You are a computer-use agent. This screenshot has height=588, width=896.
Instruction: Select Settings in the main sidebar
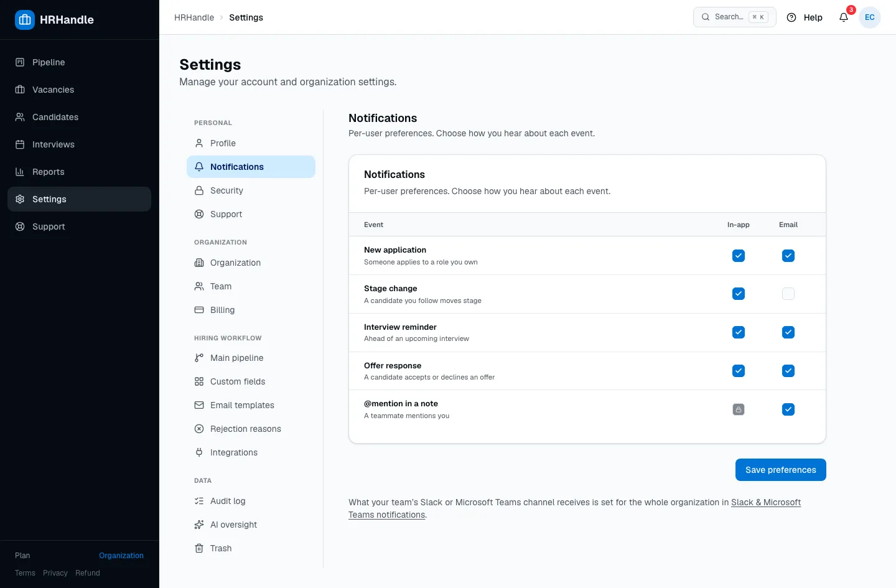tap(79, 199)
